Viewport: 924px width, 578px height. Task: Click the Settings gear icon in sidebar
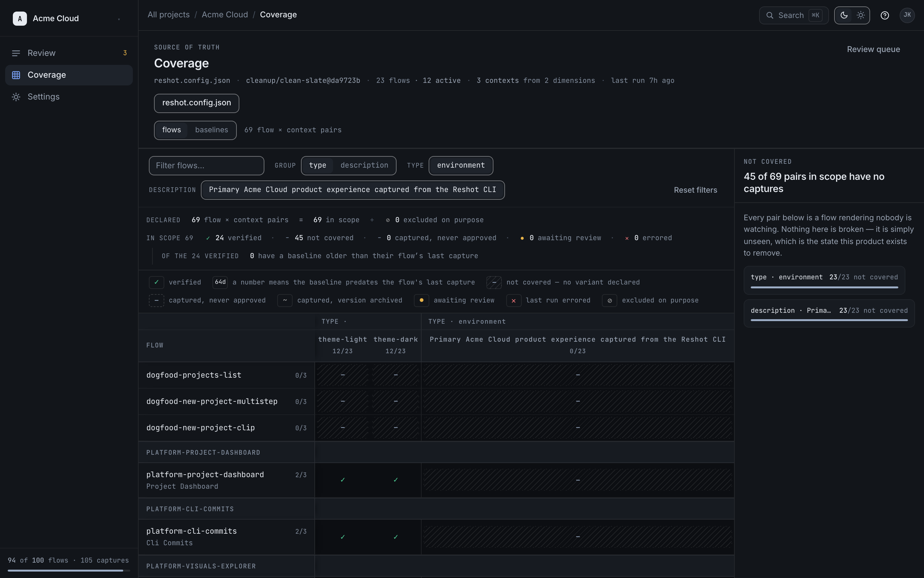click(16, 97)
